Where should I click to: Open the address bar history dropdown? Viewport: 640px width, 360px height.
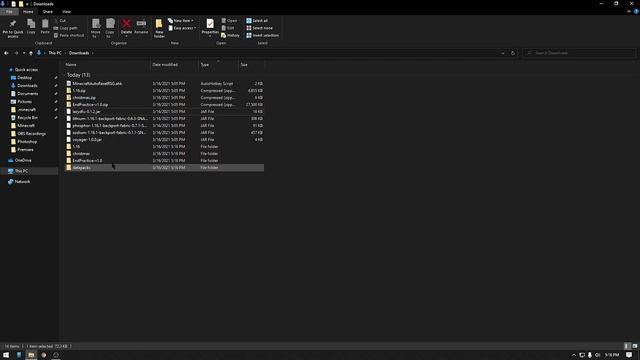tap(503, 53)
